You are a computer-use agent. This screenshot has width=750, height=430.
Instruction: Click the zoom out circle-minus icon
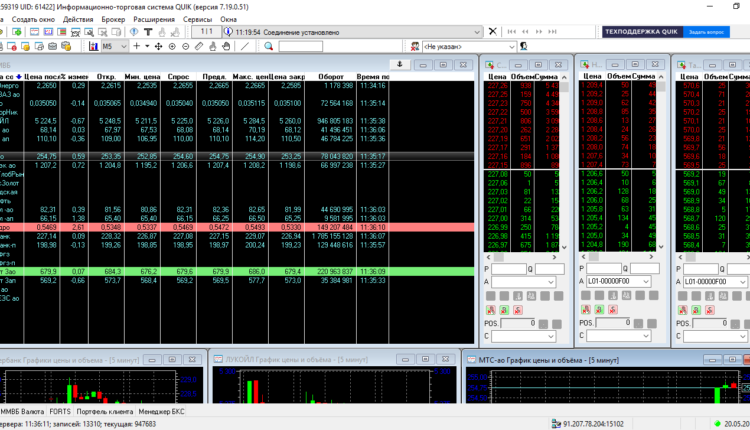pos(186,46)
